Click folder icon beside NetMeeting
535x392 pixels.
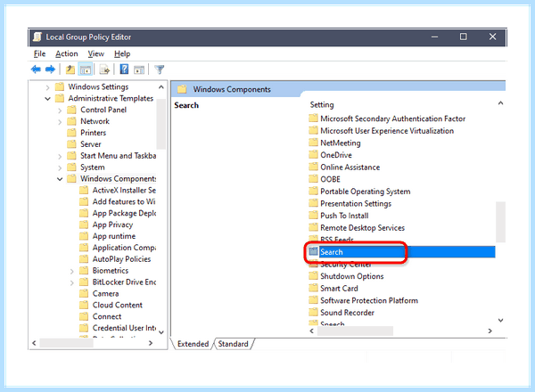tap(313, 143)
